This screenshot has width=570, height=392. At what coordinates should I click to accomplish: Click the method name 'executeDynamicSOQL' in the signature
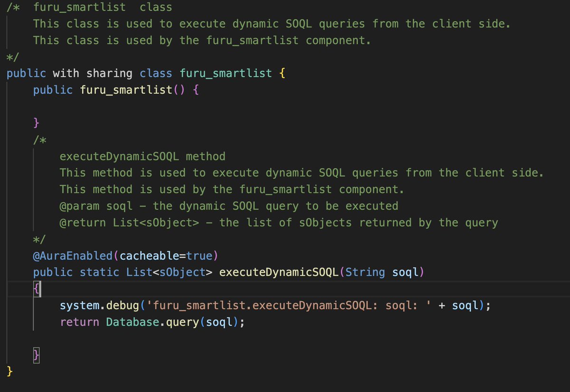279,272
